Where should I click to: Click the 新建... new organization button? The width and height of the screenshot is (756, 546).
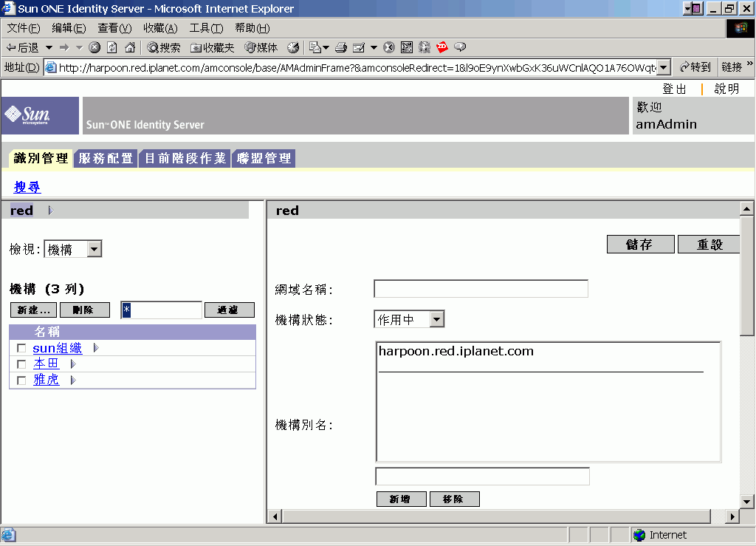coord(34,310)
